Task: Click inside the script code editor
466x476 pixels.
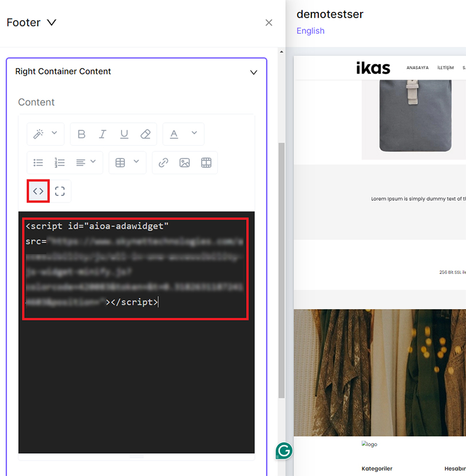Action: tap(136, 373)
